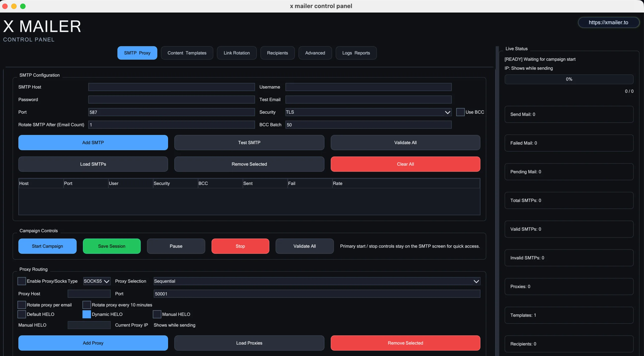Click the Rate column header

click(x=406, y=183)
